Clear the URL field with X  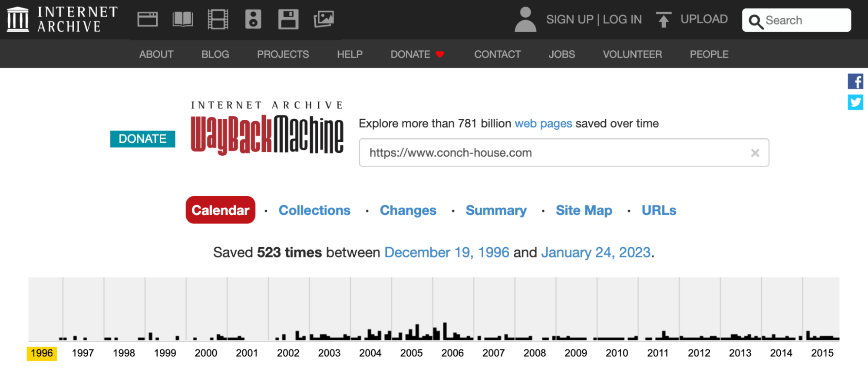tap(755, 153)
